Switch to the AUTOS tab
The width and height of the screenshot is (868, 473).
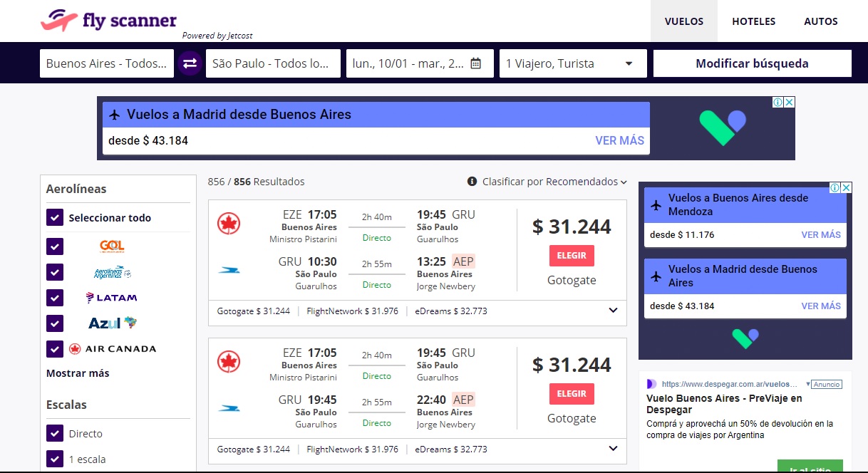821,21
